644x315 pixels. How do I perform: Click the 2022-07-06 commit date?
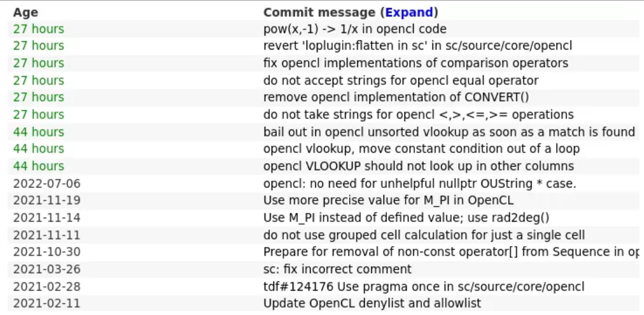tap(47, 183)
